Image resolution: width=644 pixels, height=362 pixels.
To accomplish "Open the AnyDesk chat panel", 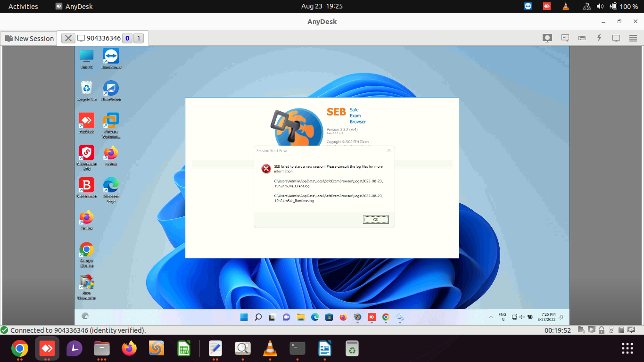I will point(565,38).
